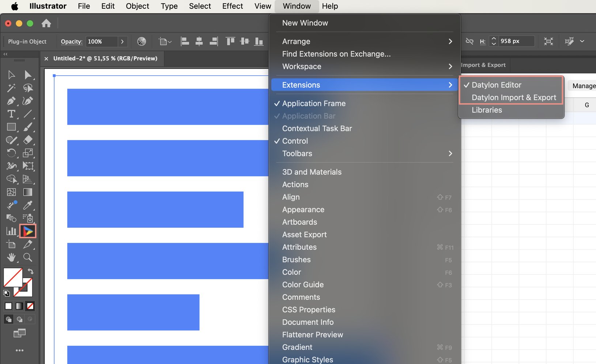Disable Datylon Editor panel via its checkmark
This screenshot has width=596, height=364.
[x=467, y=85]
